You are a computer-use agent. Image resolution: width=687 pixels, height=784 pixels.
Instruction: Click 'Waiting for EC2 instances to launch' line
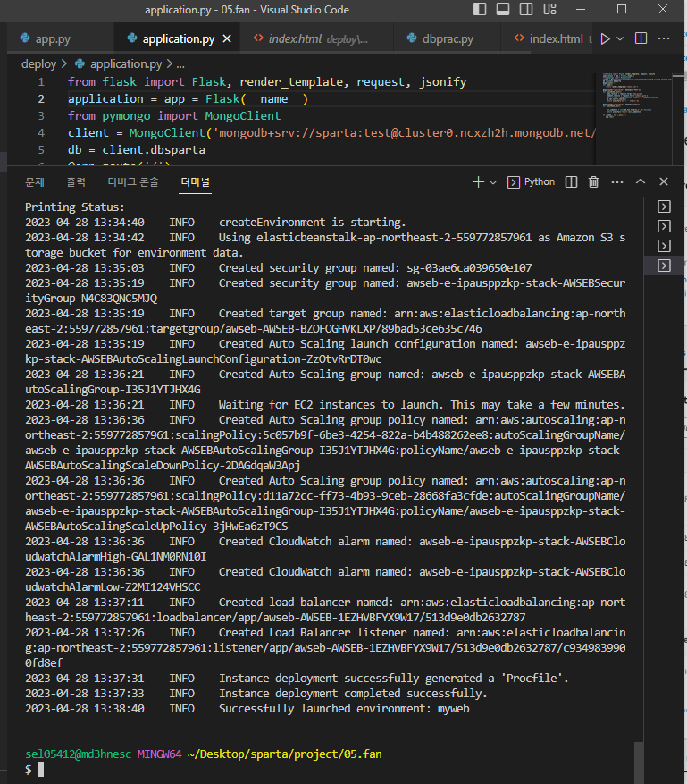[423, 404]
